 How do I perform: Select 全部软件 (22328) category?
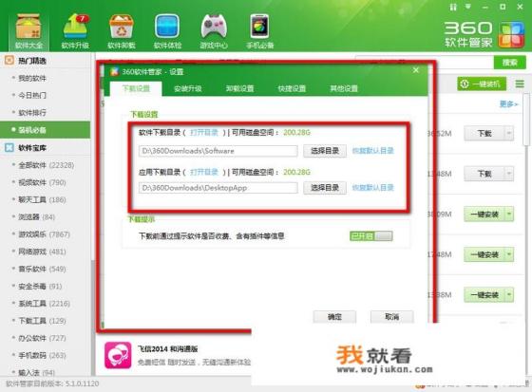[46, 165]
